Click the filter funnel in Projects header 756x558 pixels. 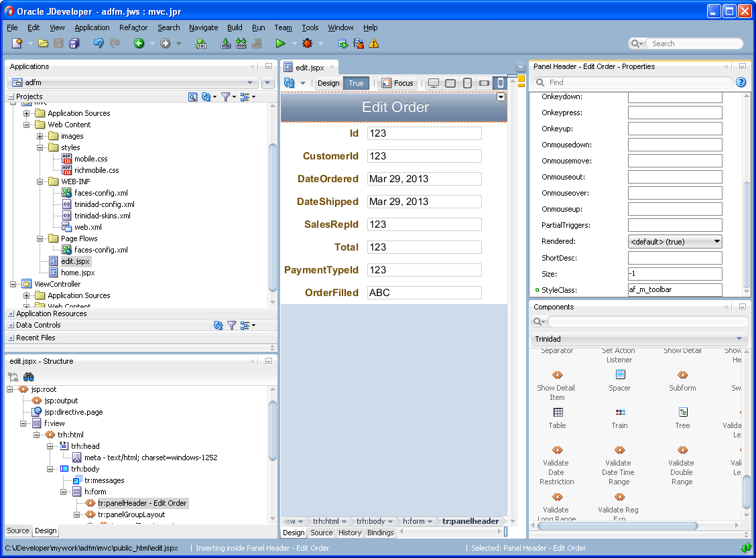click(x=225, y=97)
